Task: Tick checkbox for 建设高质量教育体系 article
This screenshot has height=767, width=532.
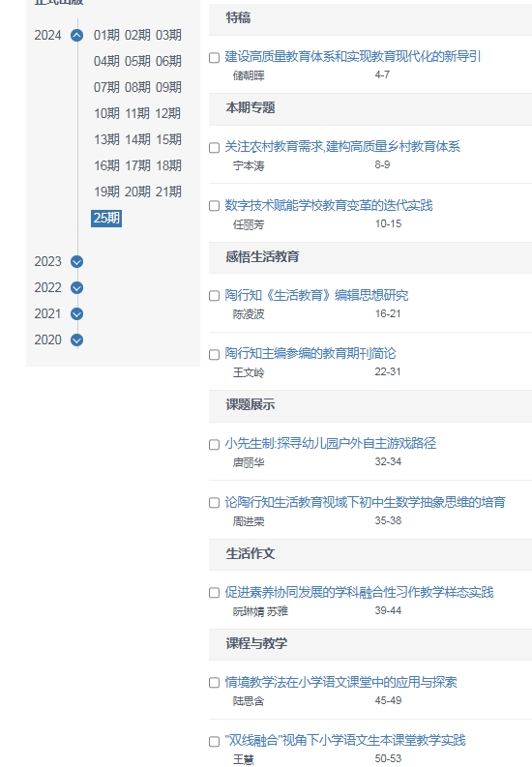Action: (214, 58)
